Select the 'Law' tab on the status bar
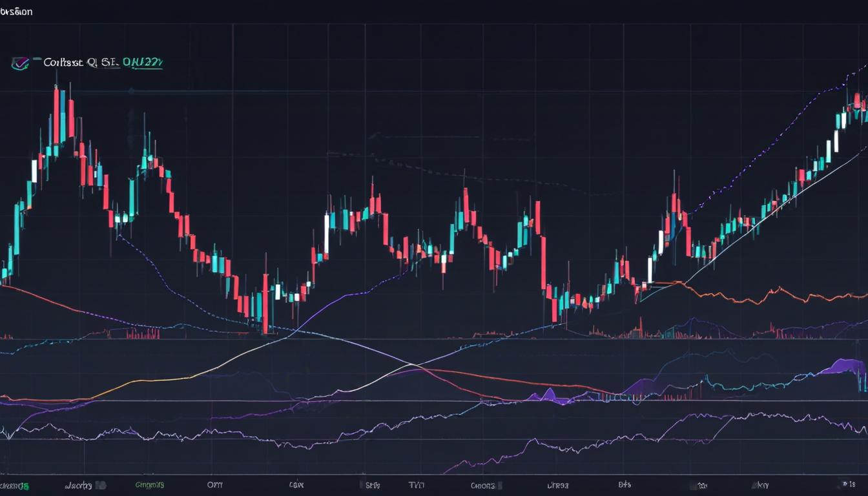This screenshot has height=496, width=868. [x=297, y=483]
